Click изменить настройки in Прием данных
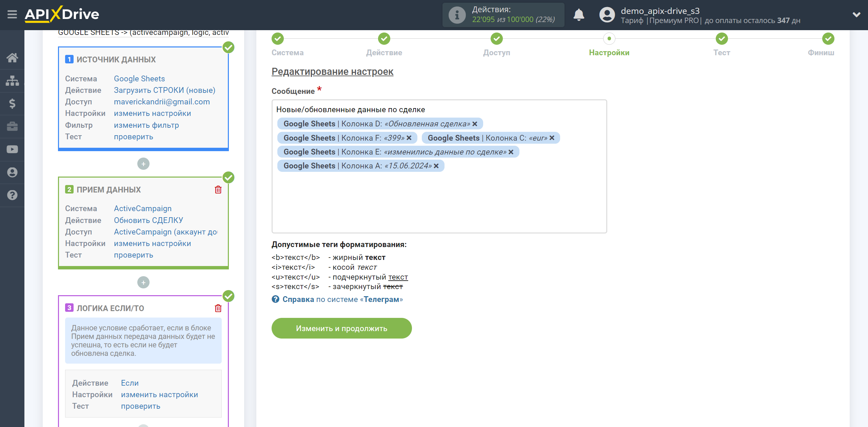868x427 pixels. click(x=152, y=243)
